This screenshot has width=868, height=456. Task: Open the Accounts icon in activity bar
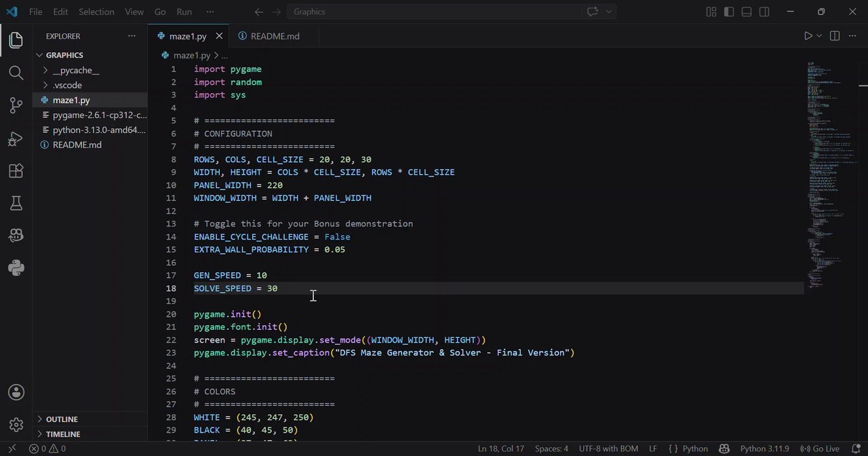[x=16, y=392]
